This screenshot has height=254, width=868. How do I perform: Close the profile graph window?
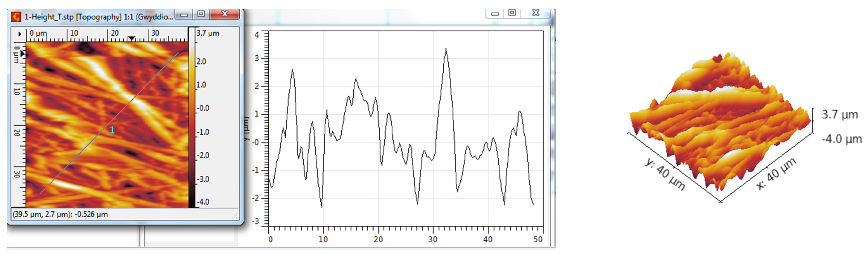pyautogui.click(x=536, y=13)
